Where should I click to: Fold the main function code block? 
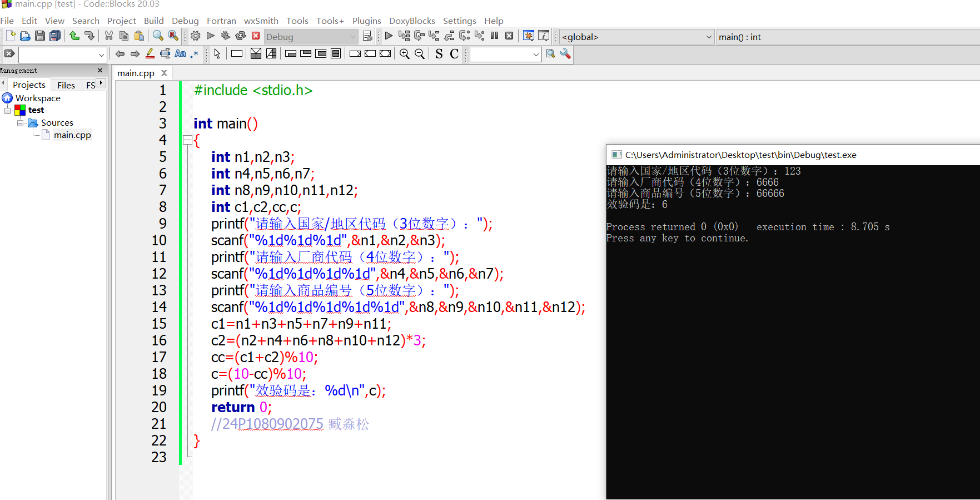(x=188, y=140)
